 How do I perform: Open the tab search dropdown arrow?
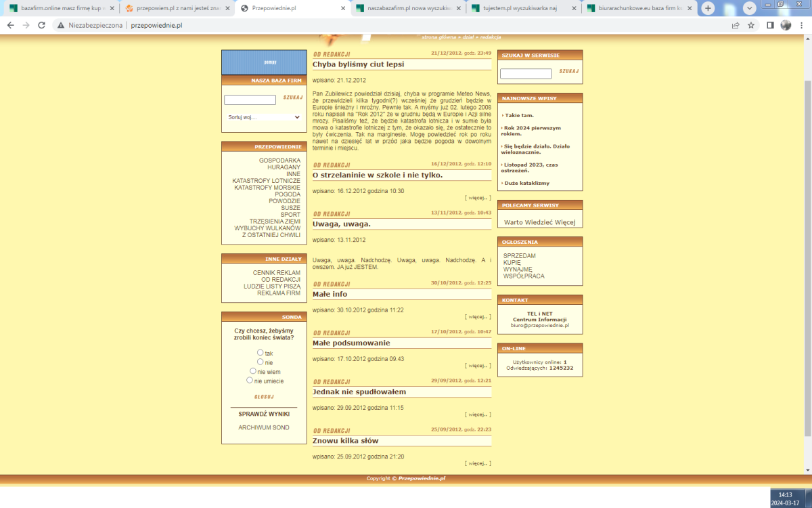click(x=750, y=8)
